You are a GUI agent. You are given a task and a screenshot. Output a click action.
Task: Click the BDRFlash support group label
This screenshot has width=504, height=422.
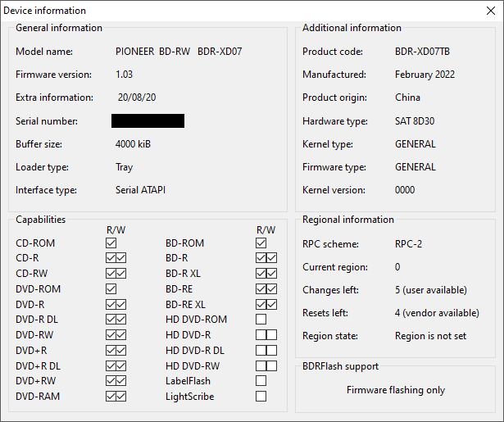340,366
